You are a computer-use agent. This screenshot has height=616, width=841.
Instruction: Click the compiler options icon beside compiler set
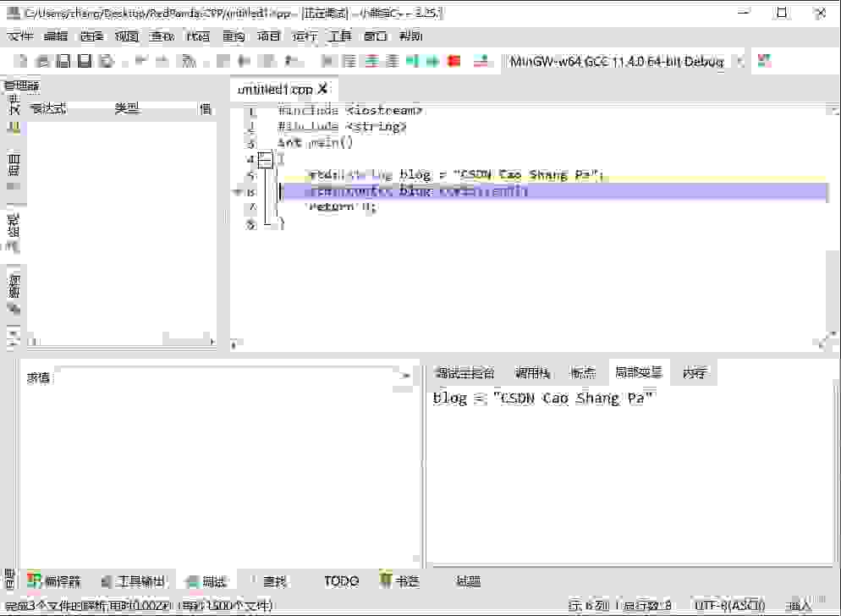tap(764, 61)
